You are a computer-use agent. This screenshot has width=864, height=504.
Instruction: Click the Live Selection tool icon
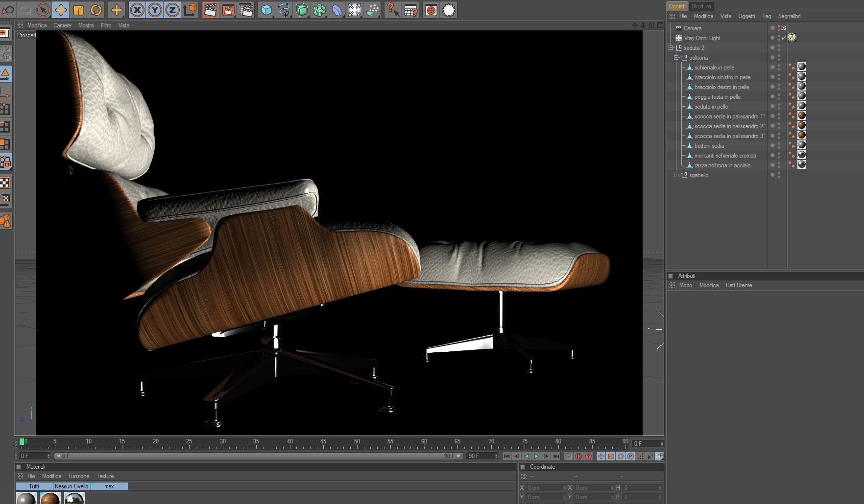[x=43, y=10]
